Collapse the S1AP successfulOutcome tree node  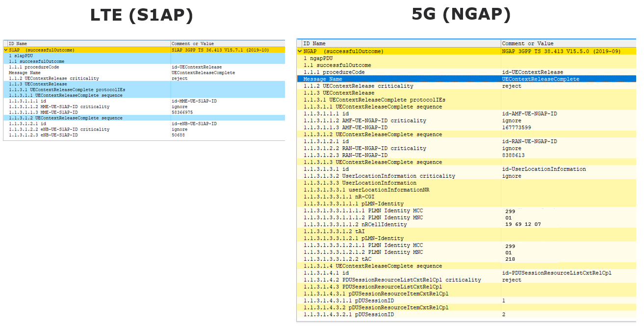click(x=5, y=50)
